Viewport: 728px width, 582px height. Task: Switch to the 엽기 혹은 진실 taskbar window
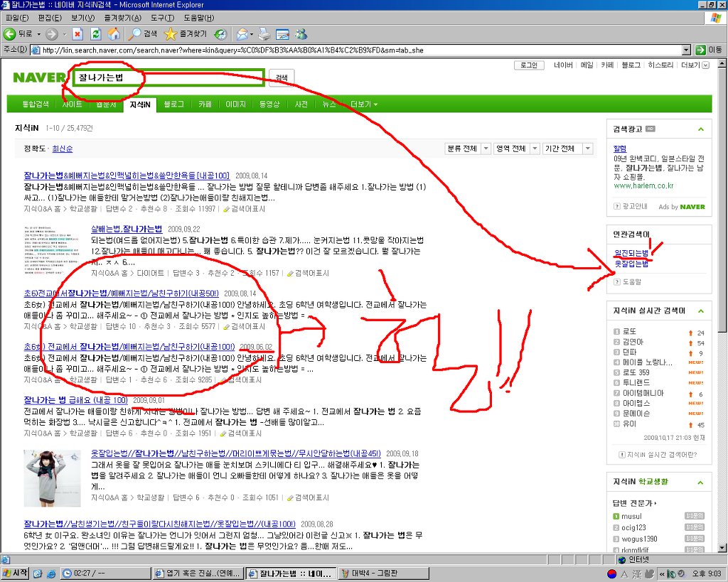198,573
